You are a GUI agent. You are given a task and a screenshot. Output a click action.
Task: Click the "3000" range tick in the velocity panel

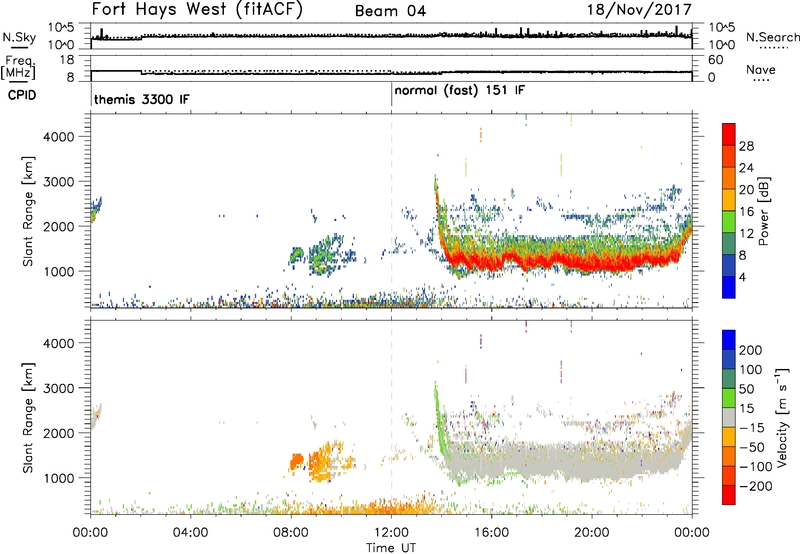[59, 388]
